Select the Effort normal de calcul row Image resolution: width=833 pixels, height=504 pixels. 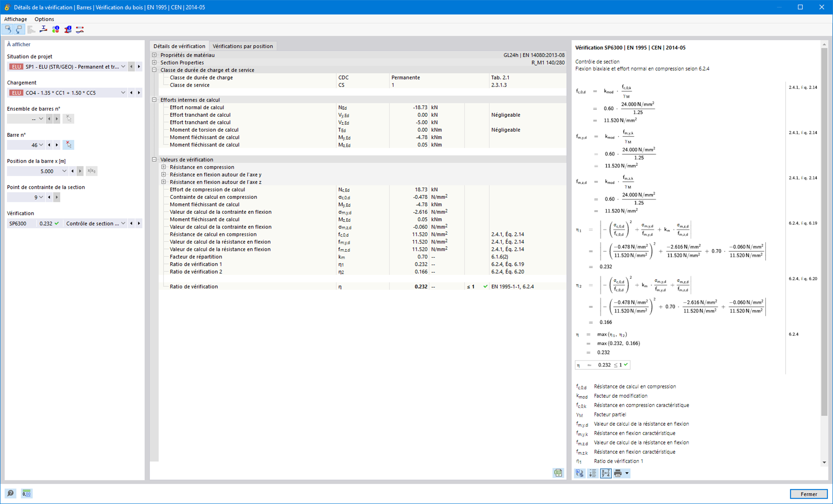363,107
